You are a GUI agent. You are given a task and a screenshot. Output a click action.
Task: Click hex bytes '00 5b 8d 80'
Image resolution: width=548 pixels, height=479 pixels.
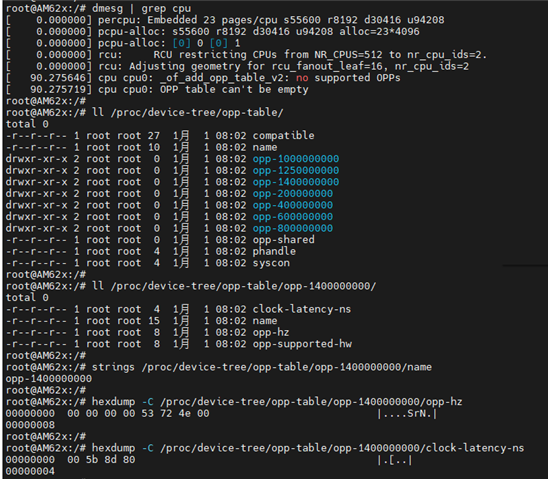click(101, 459)
